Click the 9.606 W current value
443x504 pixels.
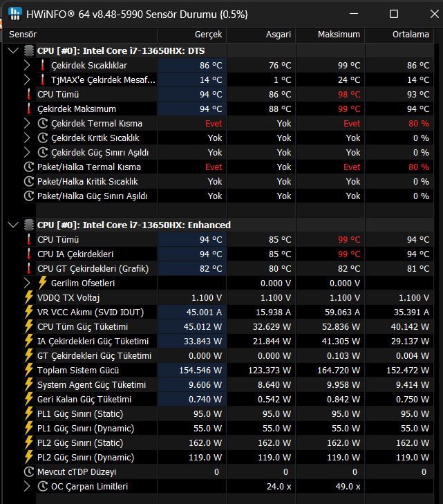[x=205, y=385]
